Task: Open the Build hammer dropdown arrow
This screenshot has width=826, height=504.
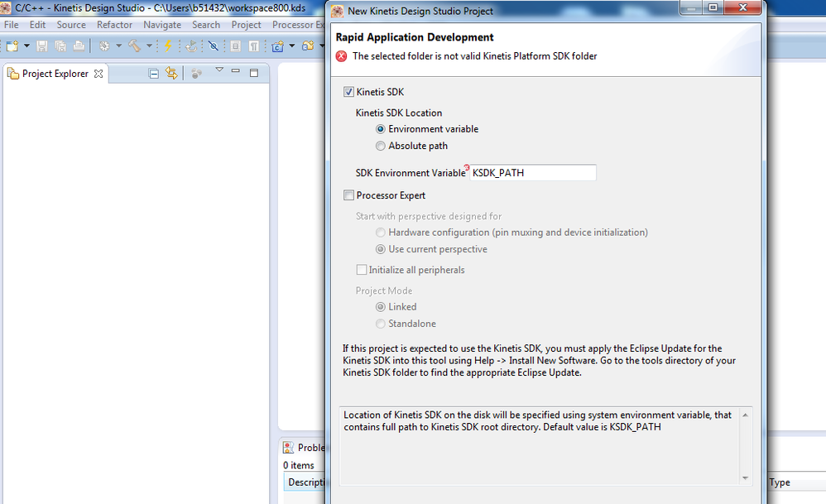Action: [149, 46]
